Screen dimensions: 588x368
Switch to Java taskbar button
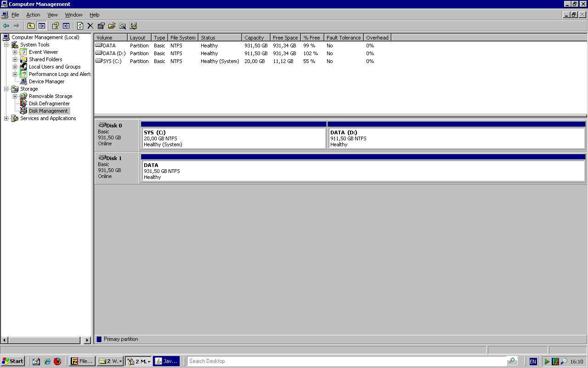[166, 361]
